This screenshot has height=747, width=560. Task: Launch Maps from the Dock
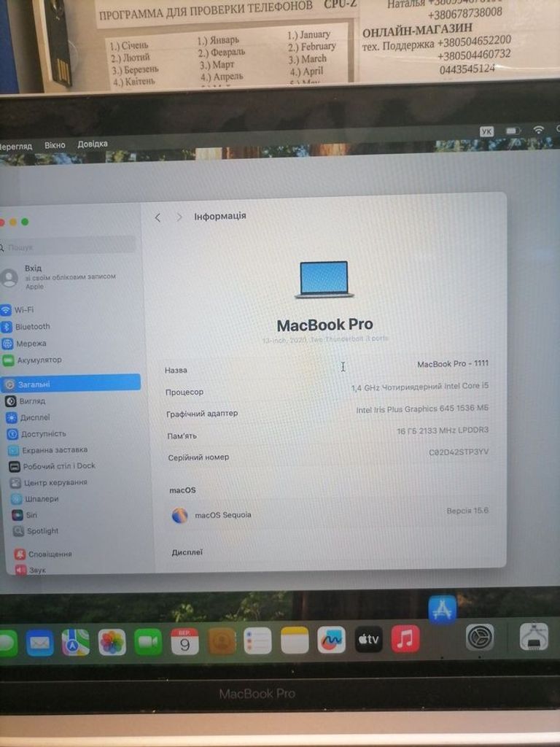point(75,642)
